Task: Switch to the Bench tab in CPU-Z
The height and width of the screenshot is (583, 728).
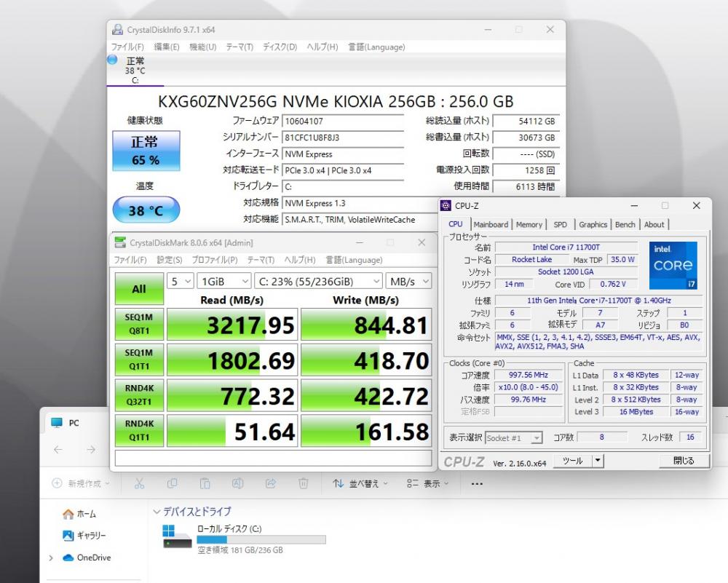Action: point(625,225)
